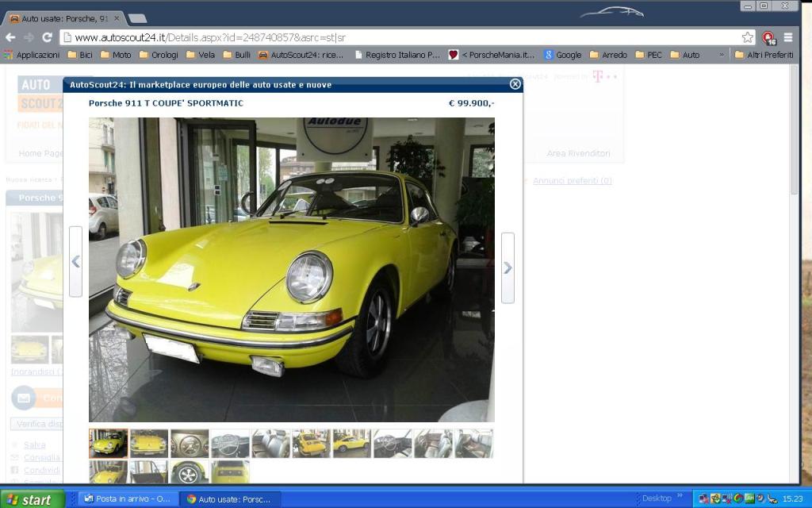
Task: Select the yellow rear-view thumbnail in first row
Action: pyautogui.click(x=311, y=443)
